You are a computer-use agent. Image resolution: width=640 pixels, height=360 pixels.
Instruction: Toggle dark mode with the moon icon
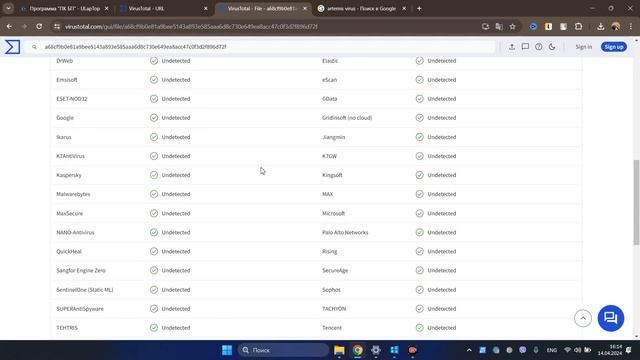(552, 47)
